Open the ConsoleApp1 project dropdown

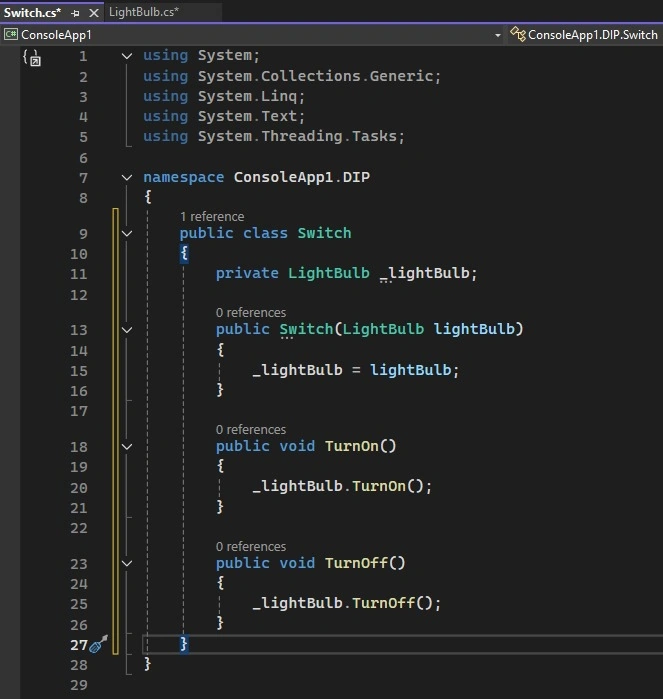pos(498,35)
